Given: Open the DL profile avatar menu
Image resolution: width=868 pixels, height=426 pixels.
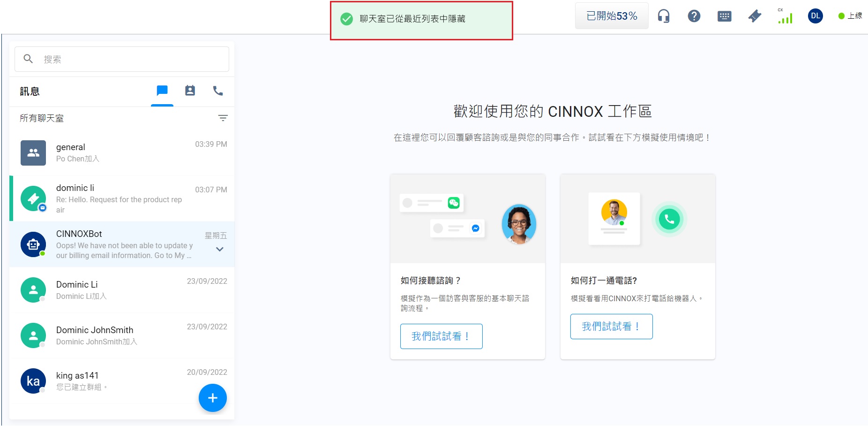Looking at the screenshot, I should pos(815,15).
